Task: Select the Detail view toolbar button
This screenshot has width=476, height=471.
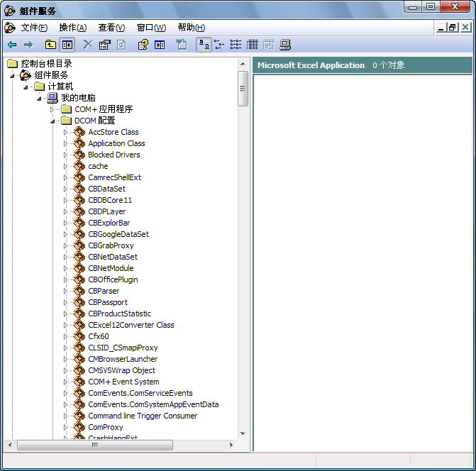Action: click(252, 45)
